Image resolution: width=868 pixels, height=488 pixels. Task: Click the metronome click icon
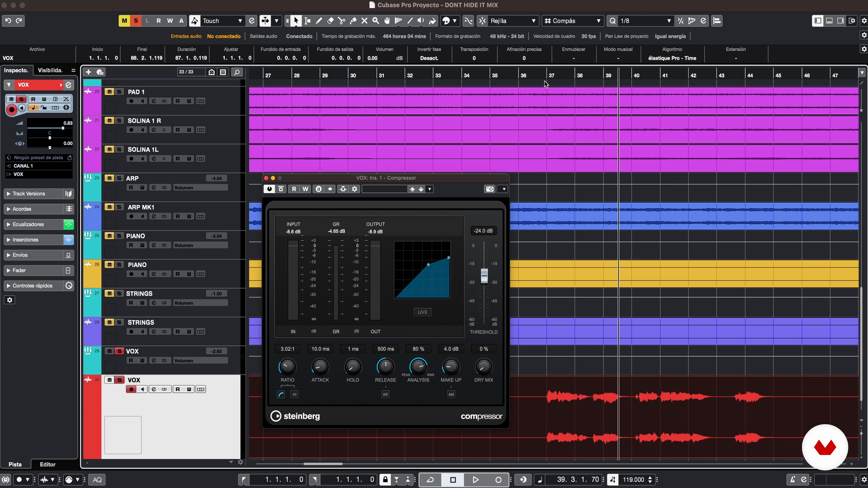coord(793,480)
